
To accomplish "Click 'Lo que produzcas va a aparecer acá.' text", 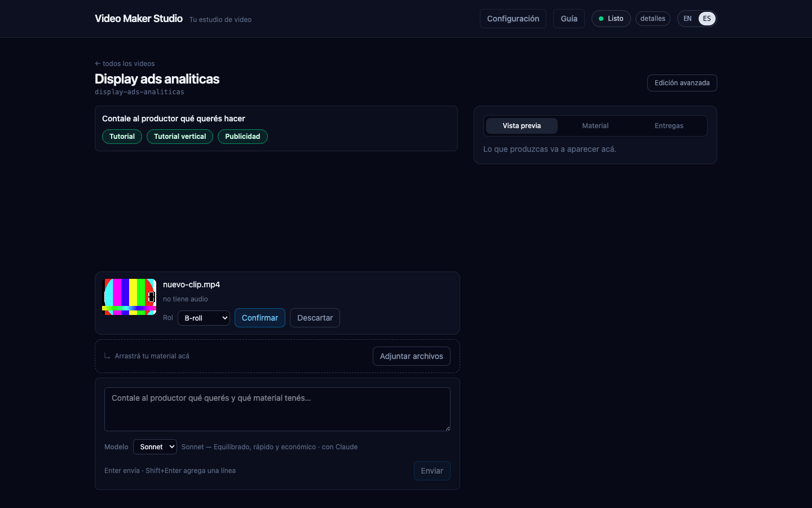I will pyautogui.click(x=550, y=149).
